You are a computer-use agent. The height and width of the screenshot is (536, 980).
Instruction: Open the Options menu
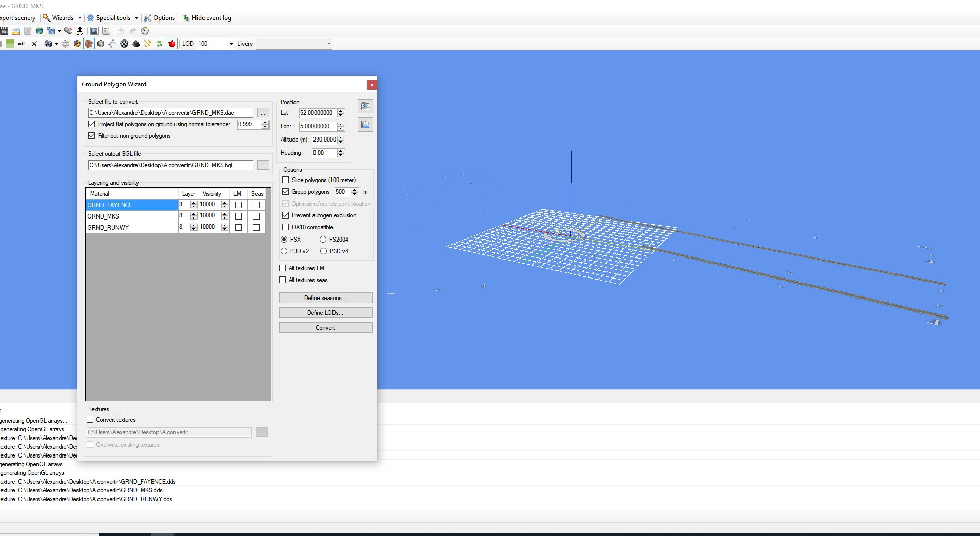pyautogui.click(x=160, y=18)
